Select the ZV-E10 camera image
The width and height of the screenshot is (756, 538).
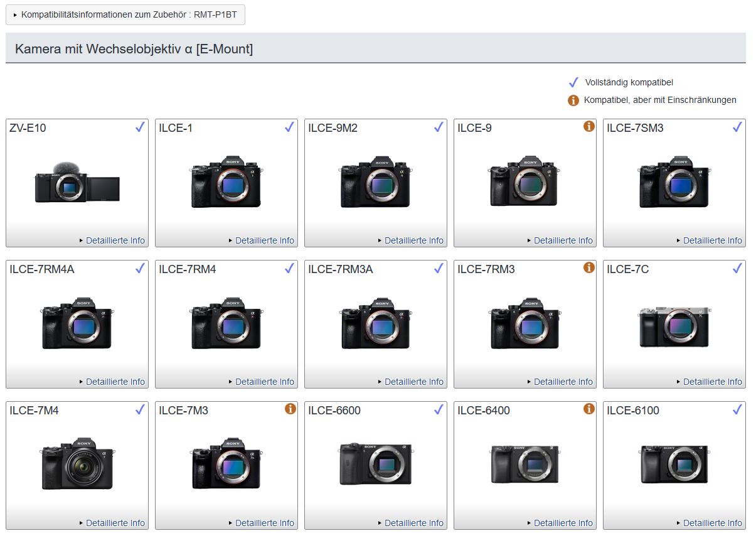coord(77,183)
